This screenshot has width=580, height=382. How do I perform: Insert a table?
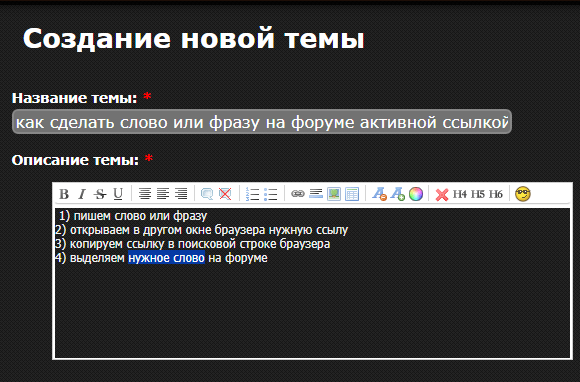coord(352,194)
